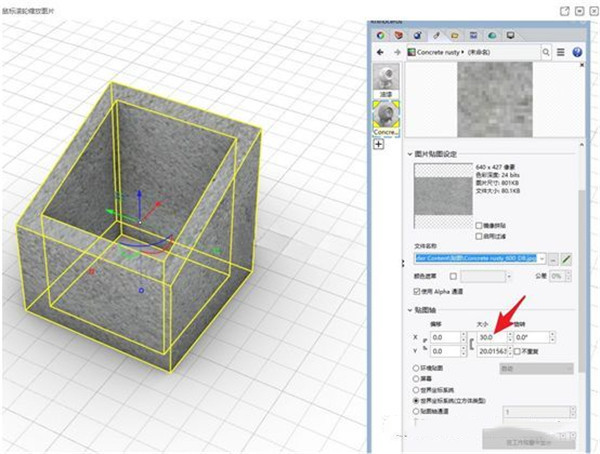Enable the mirror tiling checkbox
The width and height of the screenshot is (600, 454).
479,225
